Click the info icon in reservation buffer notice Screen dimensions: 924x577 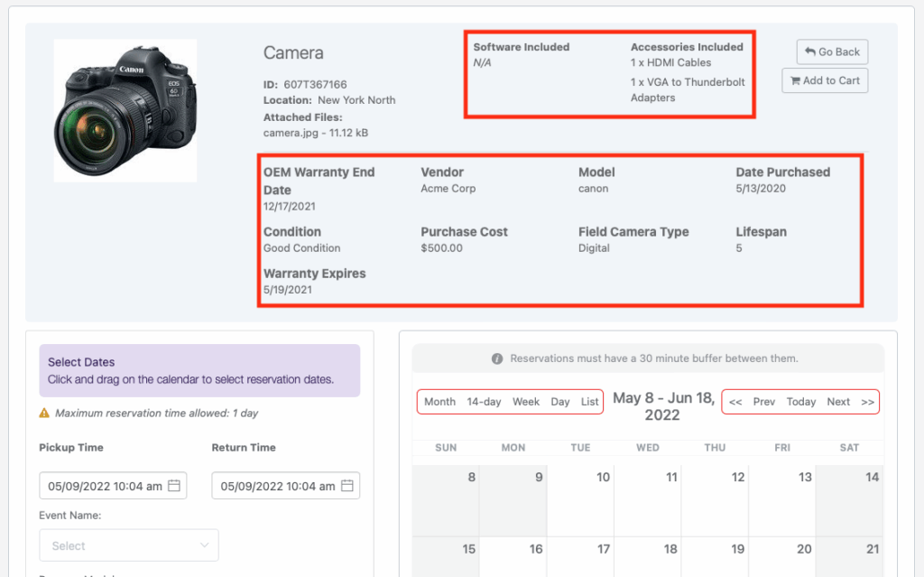click(x=498, y=358)
